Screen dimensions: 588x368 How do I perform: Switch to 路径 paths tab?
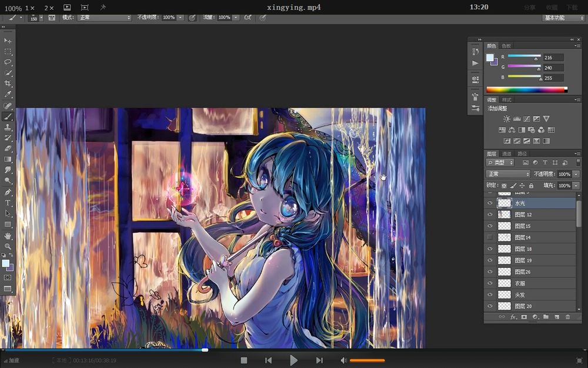[x=522, y=154]
